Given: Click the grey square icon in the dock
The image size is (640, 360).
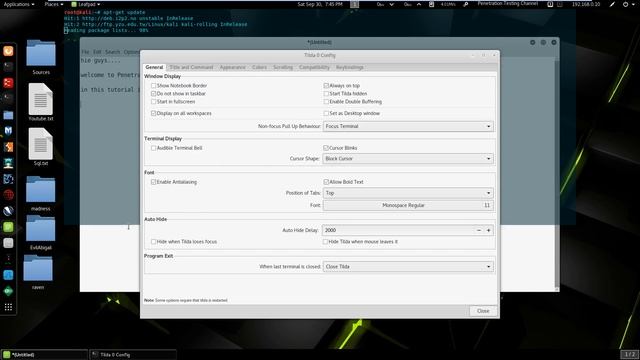Looking at the screenshot, I should (x=8, y=243).
